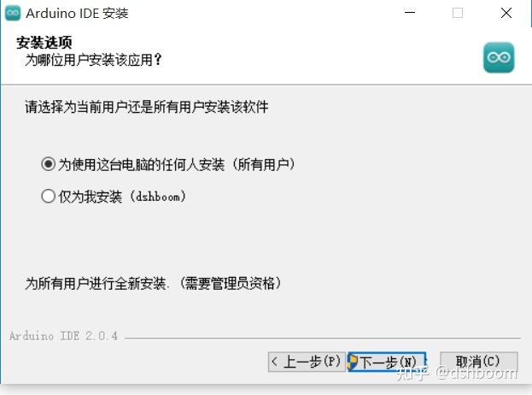Click the left chevron on the 上一步 button
Image resolution: width=532 pixels, height=395 pixels.
[x=275, y=362]
